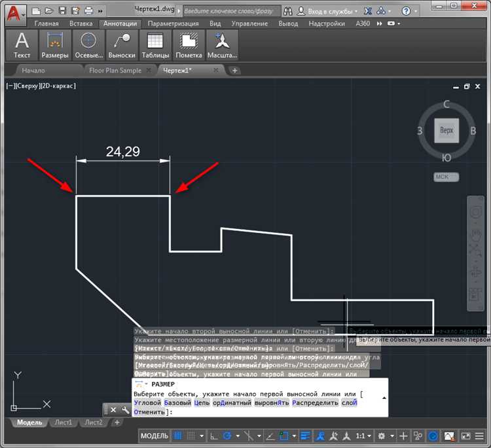This screenshot has height=448, width=491.
Task: Click the Выноски leaders panel icon
Action: pos(122,45)
